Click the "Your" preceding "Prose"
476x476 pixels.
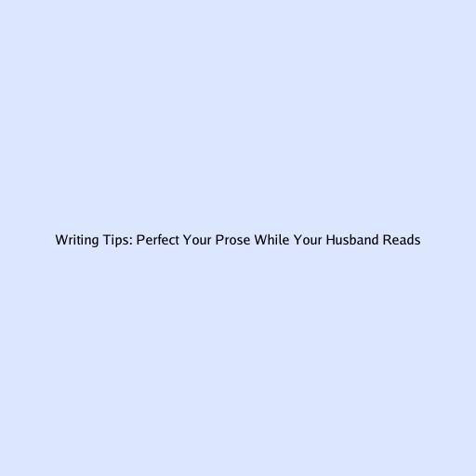coord(197,240)
